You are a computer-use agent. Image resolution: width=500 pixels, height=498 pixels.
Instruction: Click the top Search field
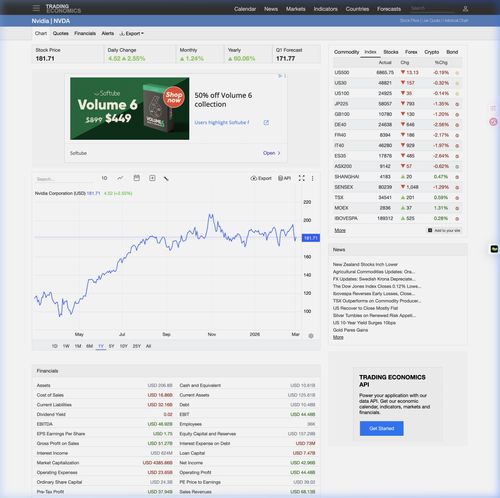[432, 8]
